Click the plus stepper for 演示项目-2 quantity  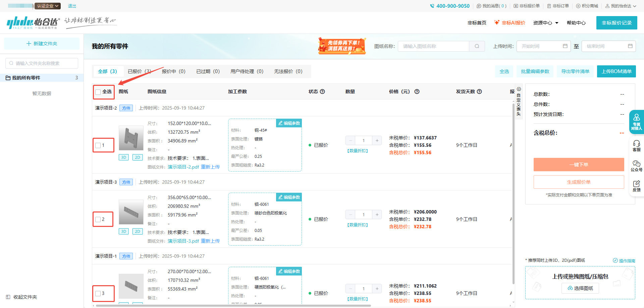pos(377,141)
